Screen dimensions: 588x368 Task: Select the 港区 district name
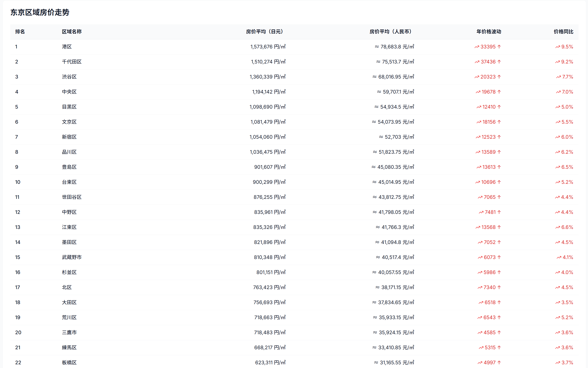pos(67,47)
